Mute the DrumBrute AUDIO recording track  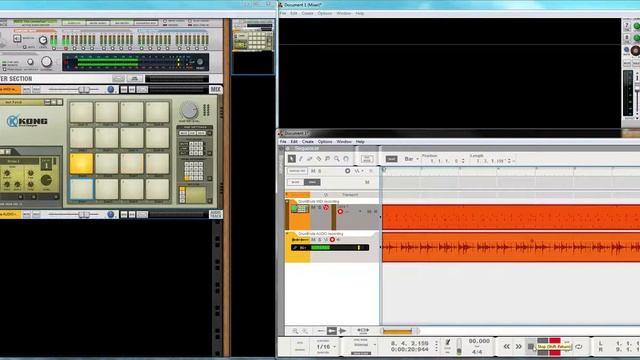click(313, 240)
